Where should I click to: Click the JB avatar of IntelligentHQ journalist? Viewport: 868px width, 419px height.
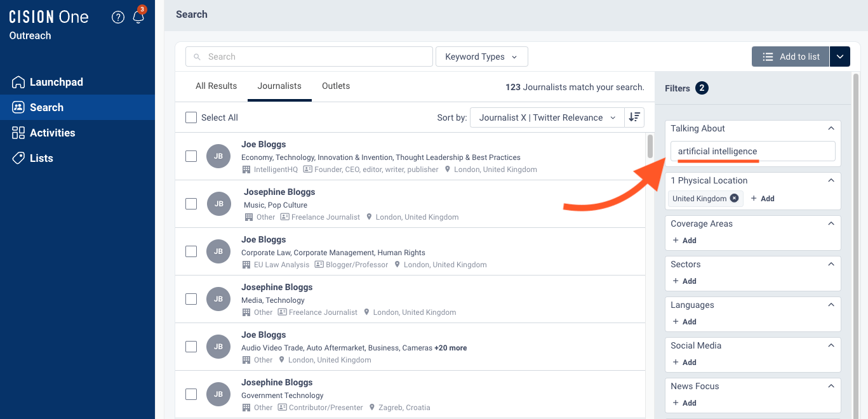pos(218,156)
